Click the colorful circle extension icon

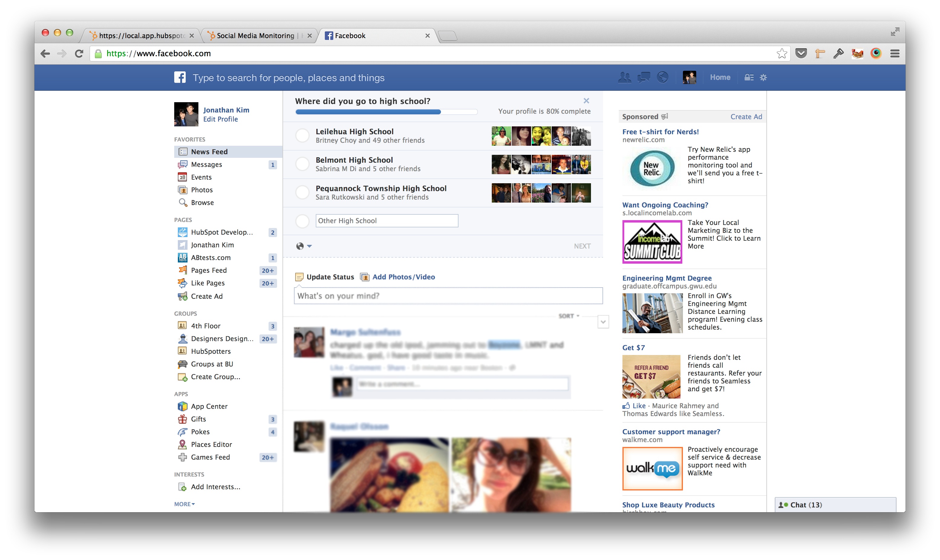pos(876,54)
